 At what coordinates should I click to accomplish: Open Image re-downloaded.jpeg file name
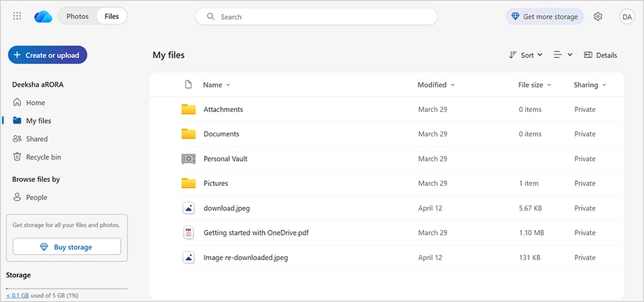click(246, 258)
